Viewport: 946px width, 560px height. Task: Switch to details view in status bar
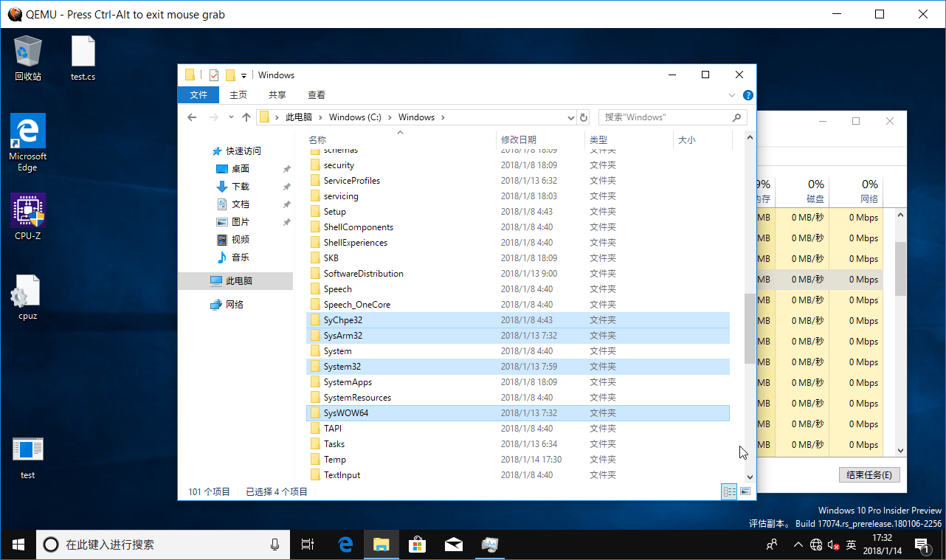point(729,491)
